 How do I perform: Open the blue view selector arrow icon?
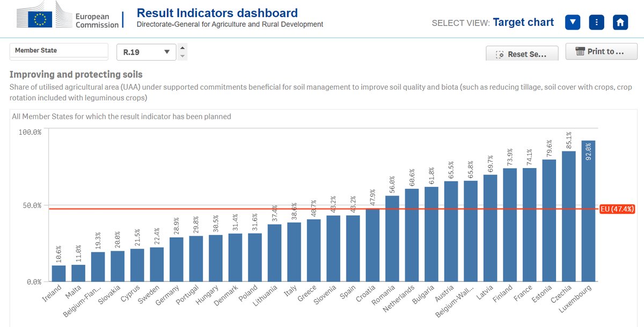tap(572, 22)
